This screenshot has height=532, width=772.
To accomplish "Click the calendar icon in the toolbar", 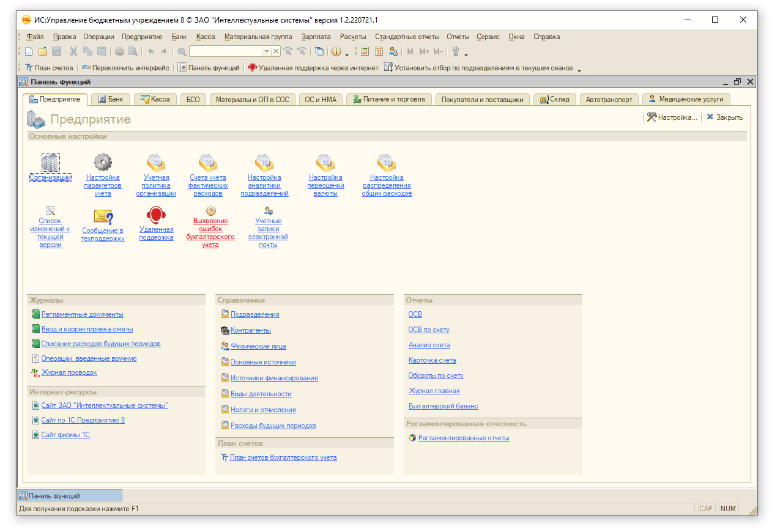I will (x=379, y=52).
